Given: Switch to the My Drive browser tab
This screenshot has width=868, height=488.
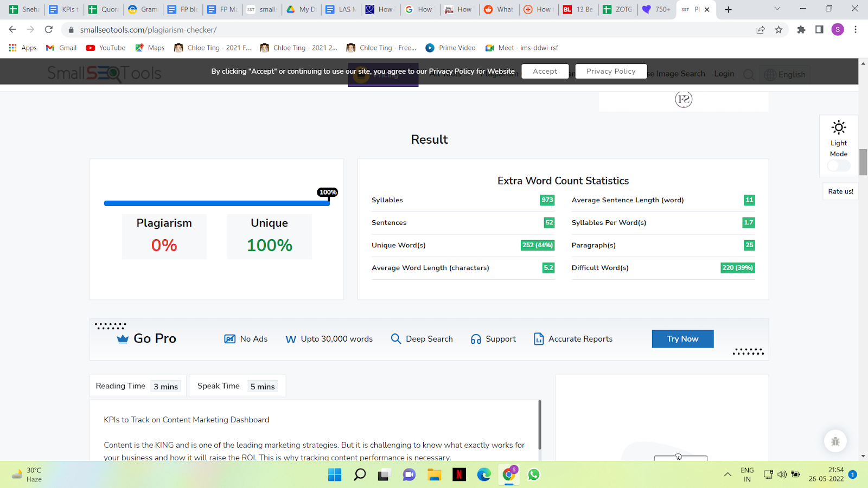Looking at the screenshot, I should click(x=302, y=9).
